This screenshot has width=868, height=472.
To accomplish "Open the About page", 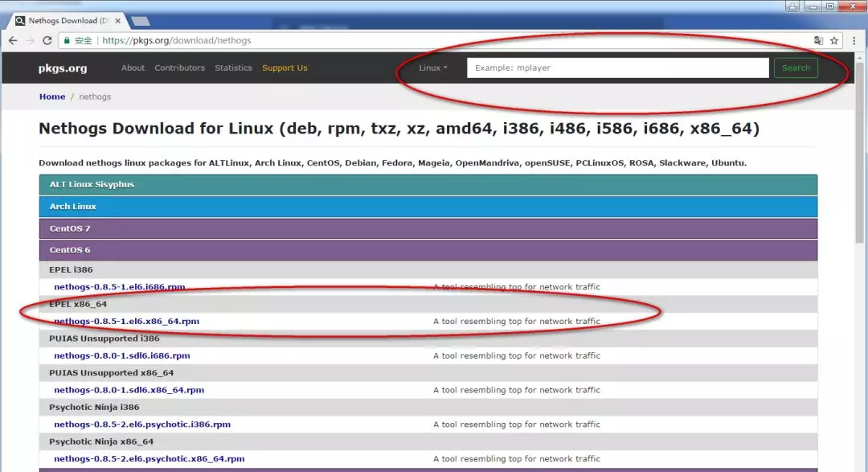I will (x=133, y=68).
